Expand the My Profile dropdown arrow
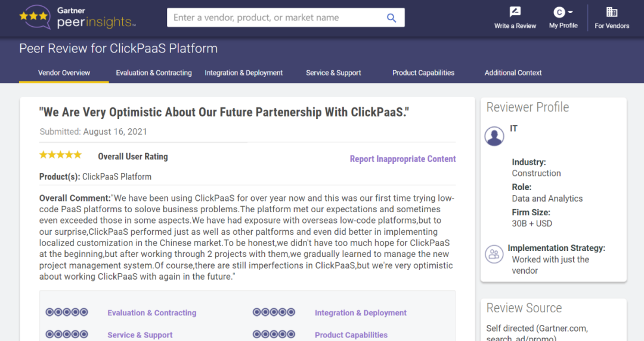644x341 pixels. point(571,12)
